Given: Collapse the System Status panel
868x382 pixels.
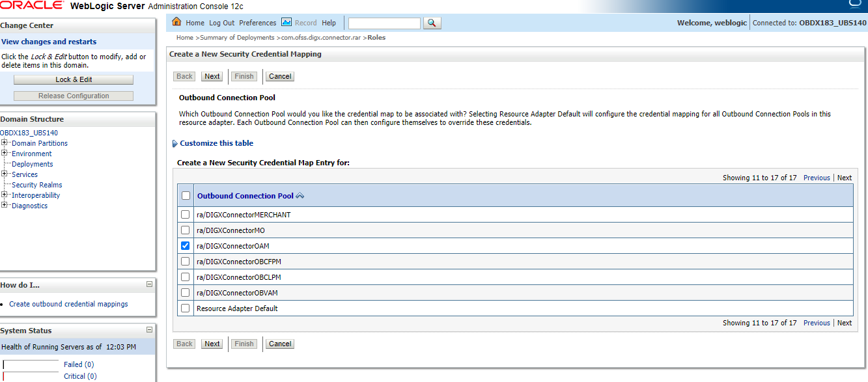Looking at the screenshot, I should click(149, 330).
